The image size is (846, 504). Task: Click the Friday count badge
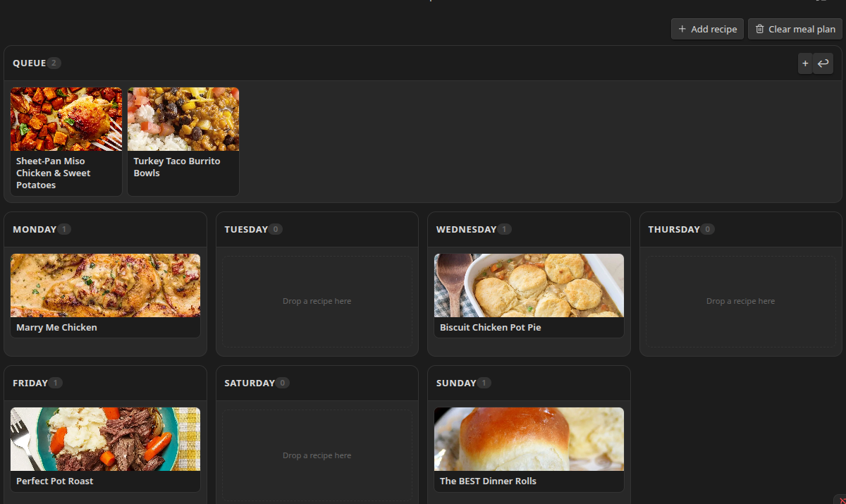[56, 383]
